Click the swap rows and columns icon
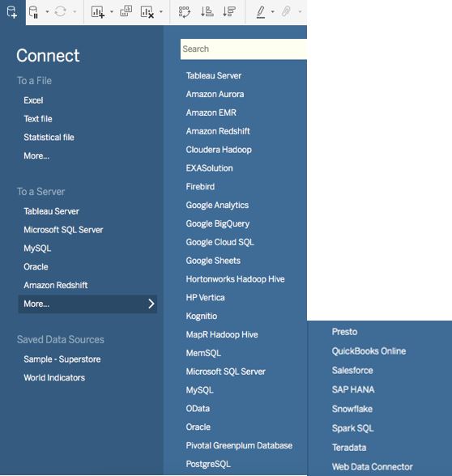This screenshot has width=452, height=476. click(x=185, y=12)
